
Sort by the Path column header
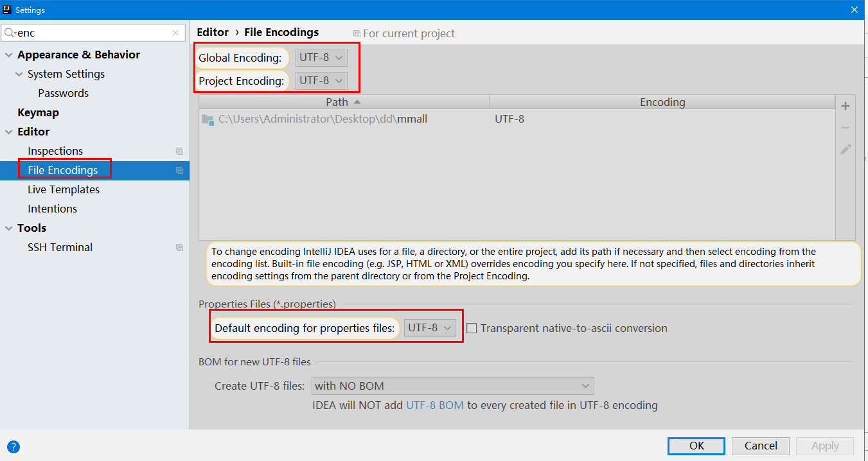(x=344, y=102)
